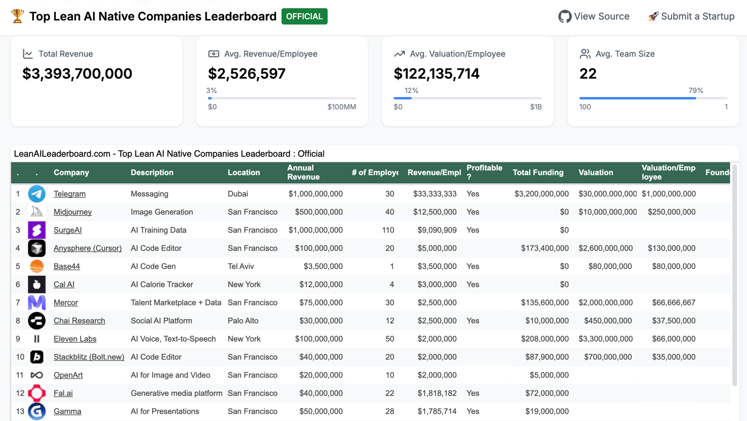This screenshot has height=421, width=747.
Task: Click the Avg. Revenue/Employee progress bar
Action: (x=282, y=98)
